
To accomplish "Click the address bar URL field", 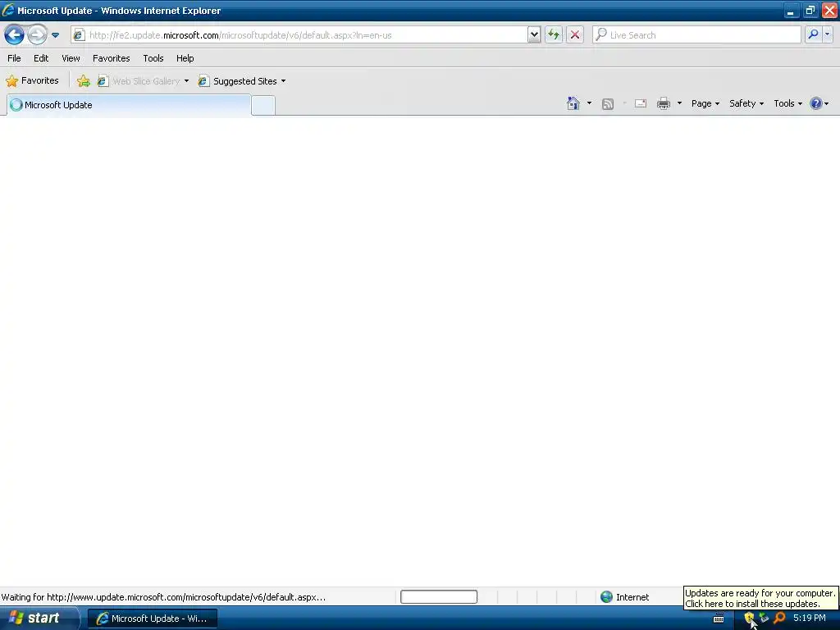I will point(299,35).
